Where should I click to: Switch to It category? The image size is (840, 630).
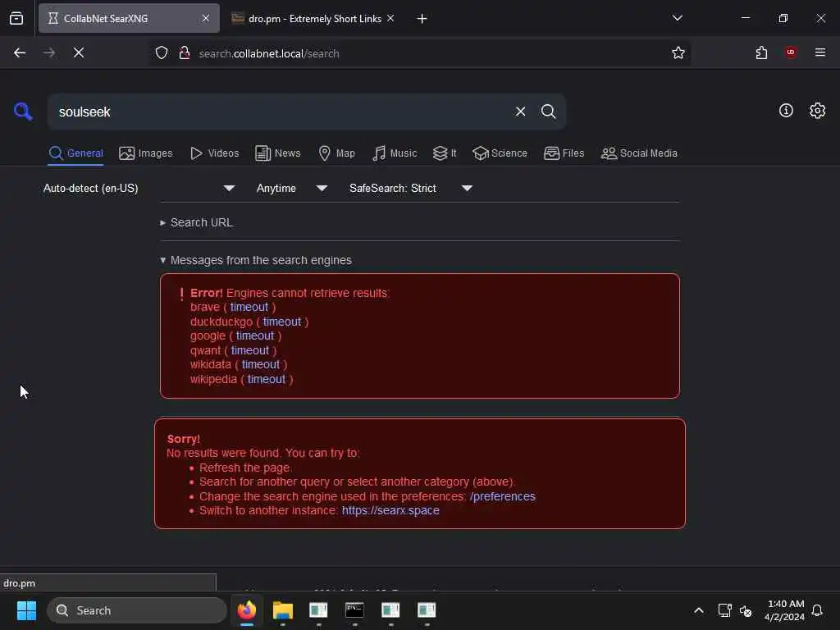[x=445, y=153]
